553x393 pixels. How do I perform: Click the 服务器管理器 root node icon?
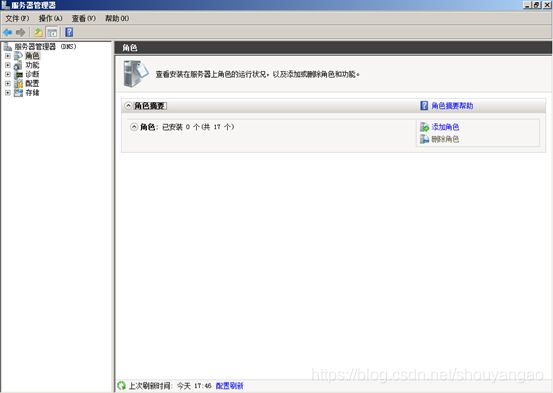click(8, 47)
